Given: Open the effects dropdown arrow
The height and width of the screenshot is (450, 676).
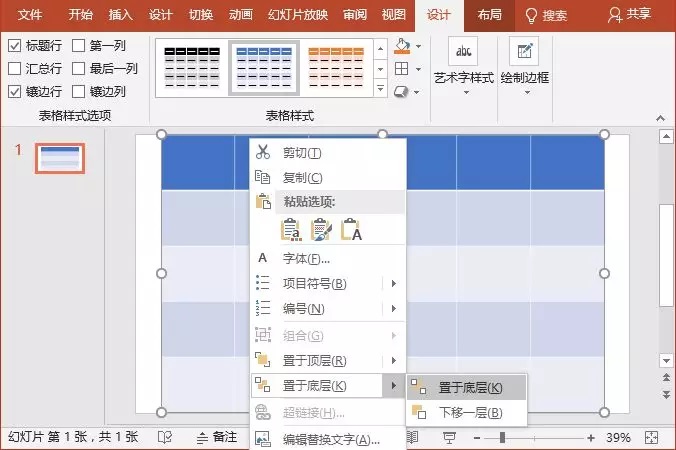Looking at the screenshot, I should tap(417, 92).
